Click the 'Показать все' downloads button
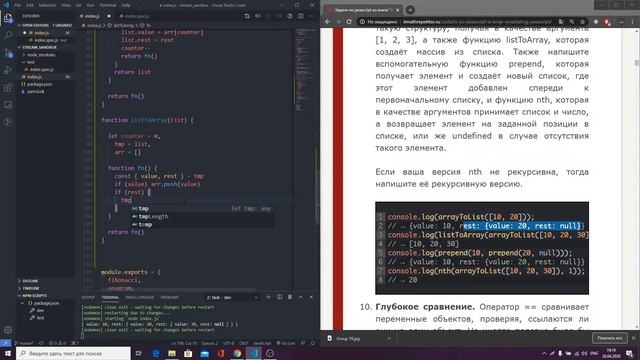This screenshot has height=360, width=640. click(609, 338)
